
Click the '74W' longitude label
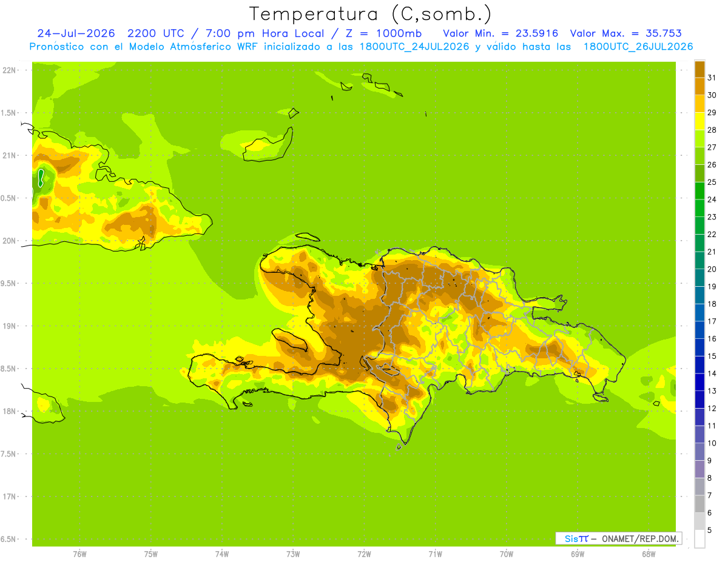tap(221, 554)
